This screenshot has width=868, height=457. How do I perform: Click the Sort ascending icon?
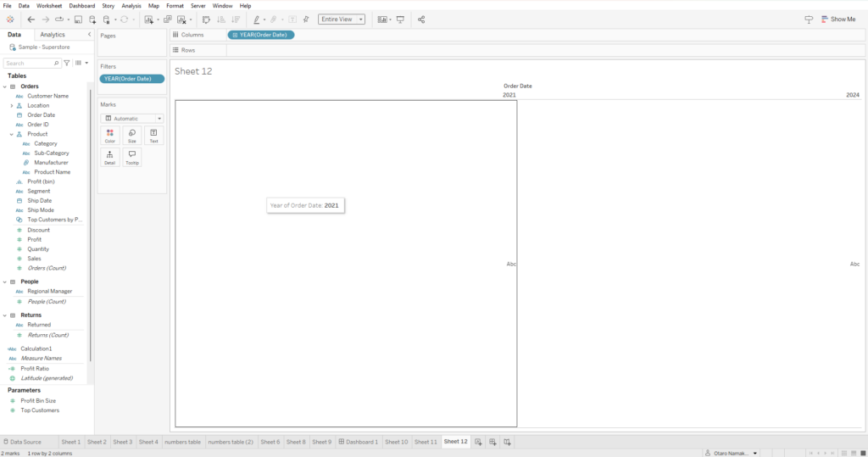[221, 20]
